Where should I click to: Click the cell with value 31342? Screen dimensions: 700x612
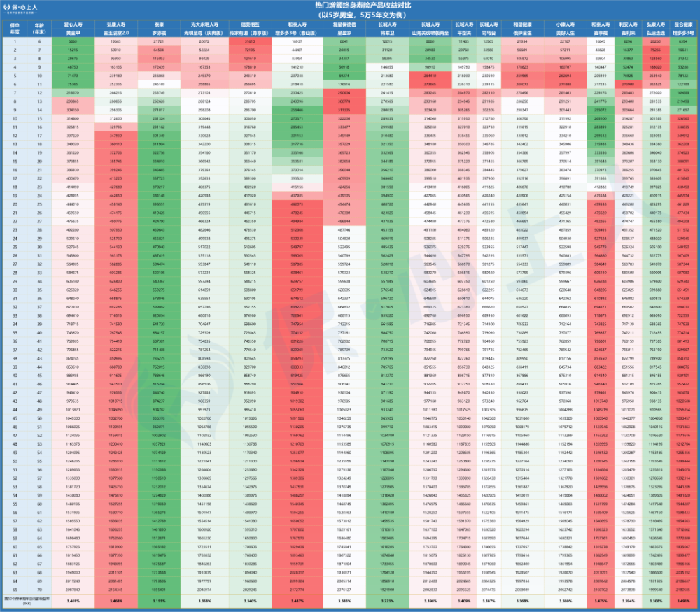pyautogui.click(x=683, y=59)
